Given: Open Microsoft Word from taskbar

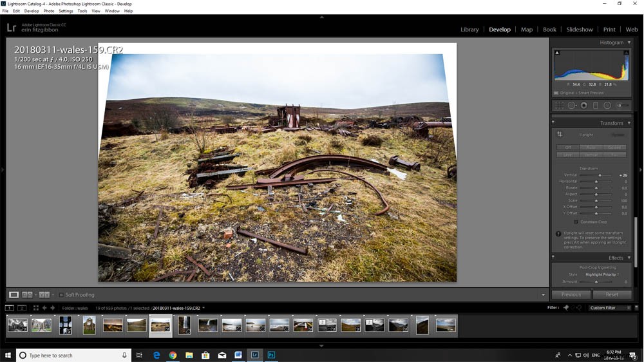Looking at the screenshot, I should pyautogui.click(x=238, y=355).
